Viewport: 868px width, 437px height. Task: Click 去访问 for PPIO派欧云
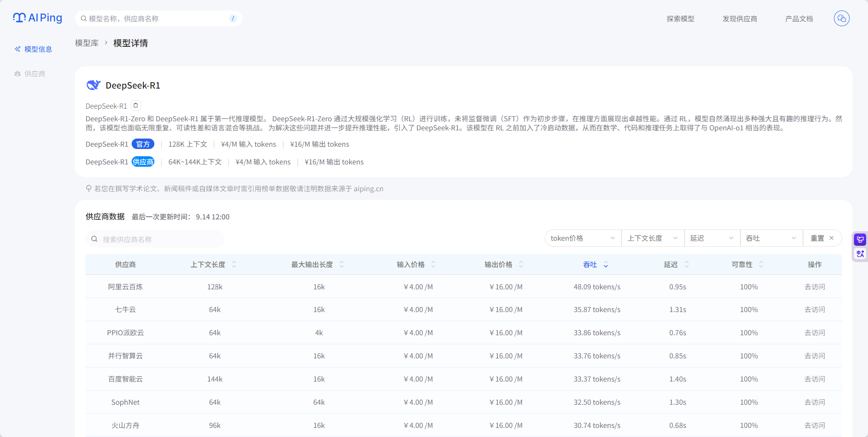click(814, 333)
